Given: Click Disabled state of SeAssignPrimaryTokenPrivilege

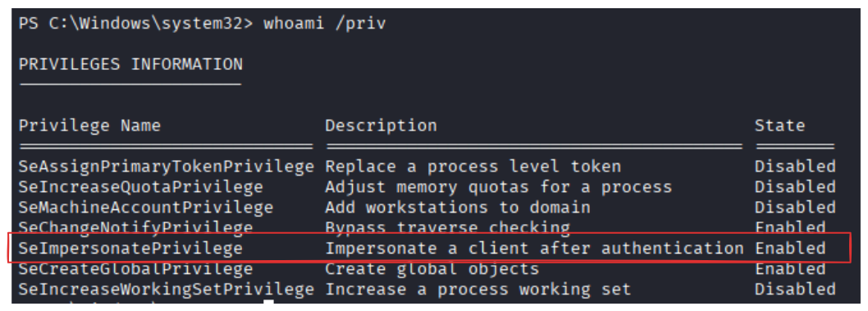Looking at the screenshot, I should 795,167.
